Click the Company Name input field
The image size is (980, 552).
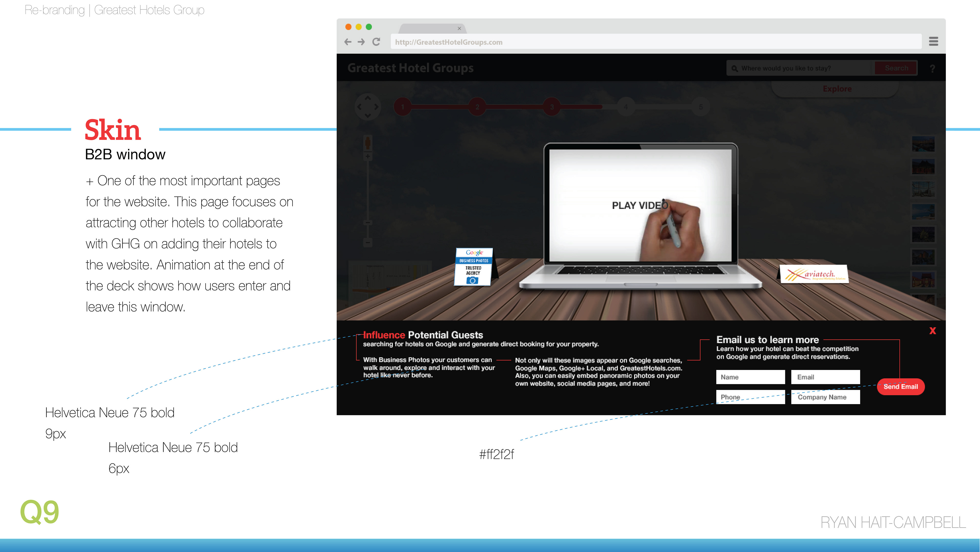825,397
